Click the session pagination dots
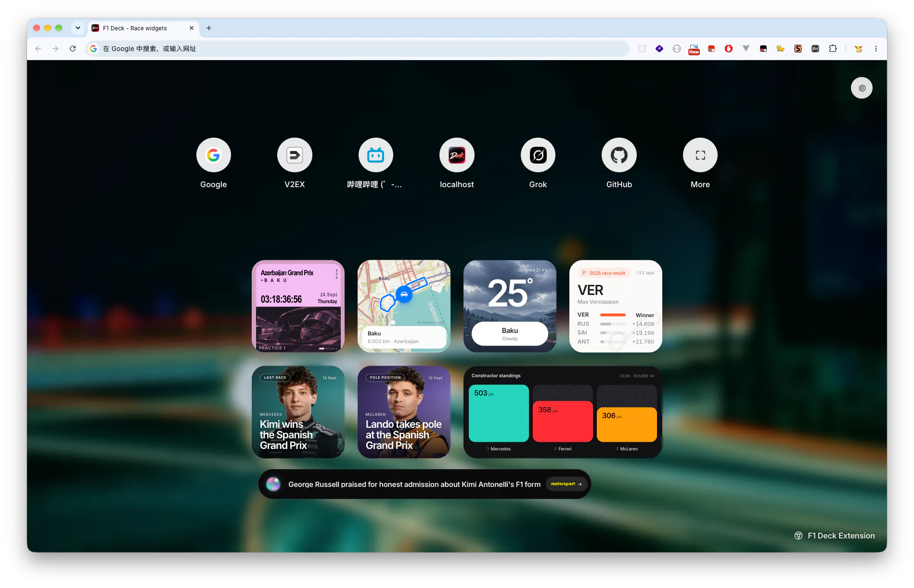 [x=329, y=348]
